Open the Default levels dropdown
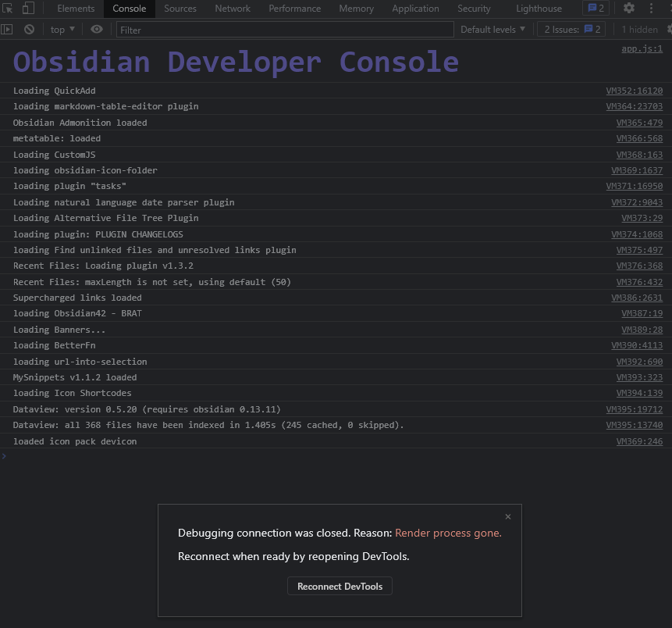 pyautogui.click(x=492, y=29)
